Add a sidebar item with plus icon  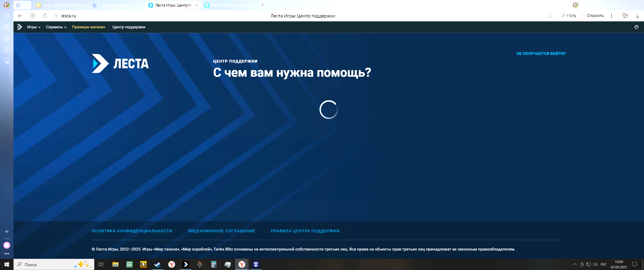(x=7, y=231)
